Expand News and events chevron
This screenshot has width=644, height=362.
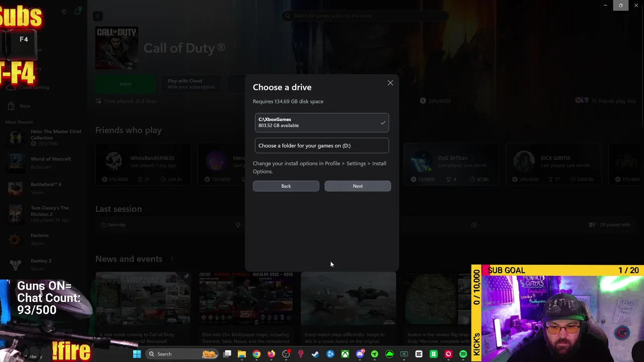point(172,259)
